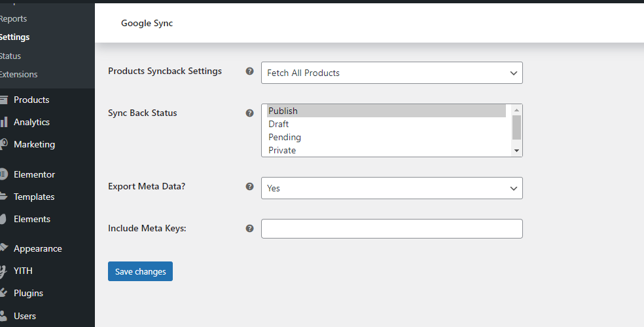This screenshot has width=644, height=327.
Task: Show help tip for Include Meta Keys
Action: pyautogui.click(x=249, y=228)
